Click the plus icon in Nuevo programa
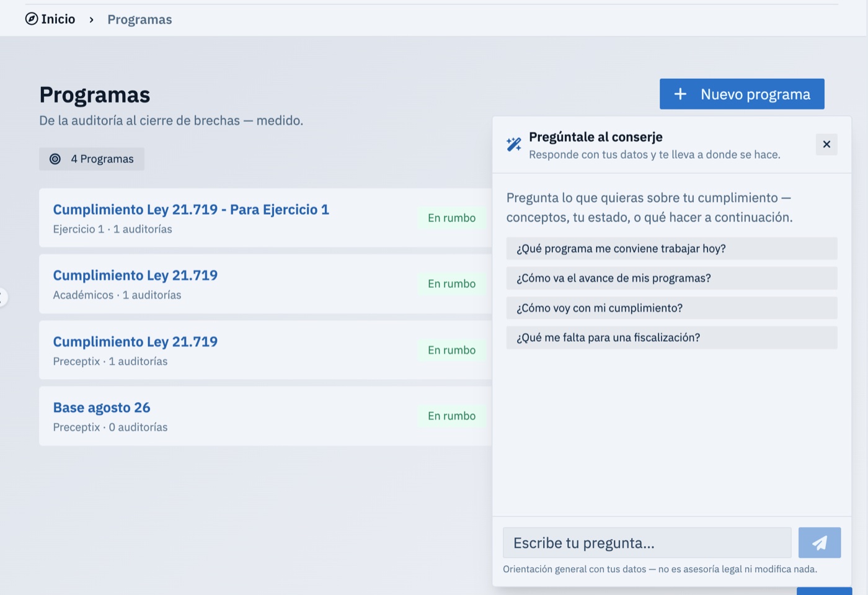Viewport: 868px width, 595px height. tap(680, 94)
